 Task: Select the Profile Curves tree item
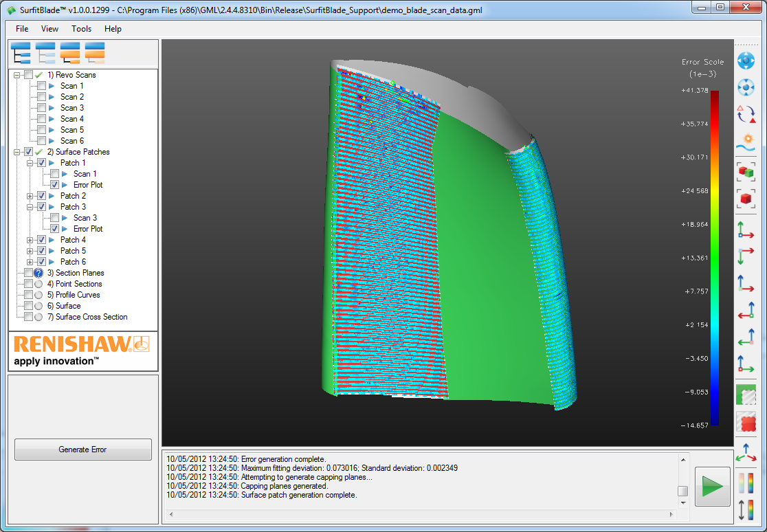(78, 295)
